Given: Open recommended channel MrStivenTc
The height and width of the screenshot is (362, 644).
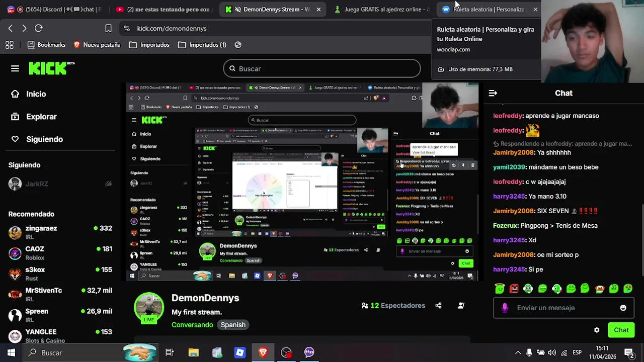Looking at the screenshot, I should pos(60,294).
